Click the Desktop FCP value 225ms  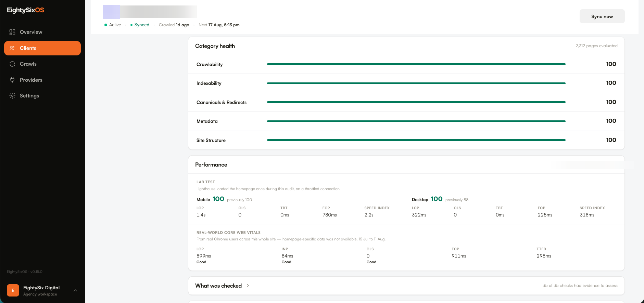[x=545, y=215]
